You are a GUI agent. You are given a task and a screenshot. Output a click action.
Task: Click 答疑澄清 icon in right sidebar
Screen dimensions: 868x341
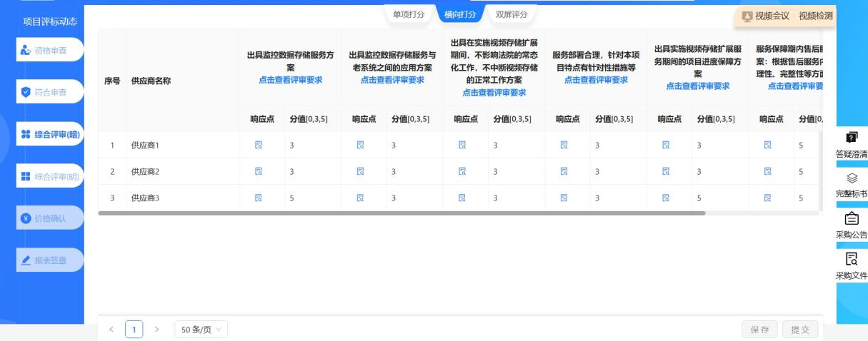pyautogui.click(x=852, y=138)
